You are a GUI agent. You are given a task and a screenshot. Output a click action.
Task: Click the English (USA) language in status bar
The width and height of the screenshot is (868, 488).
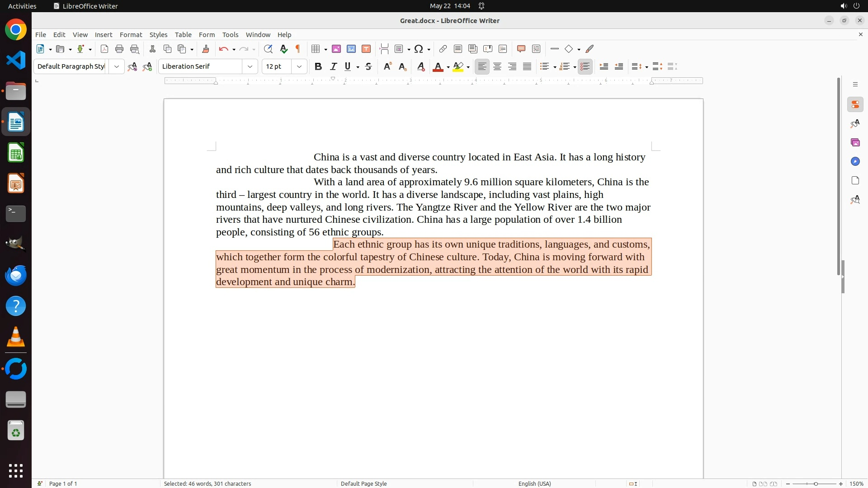[x=534, y=483]
